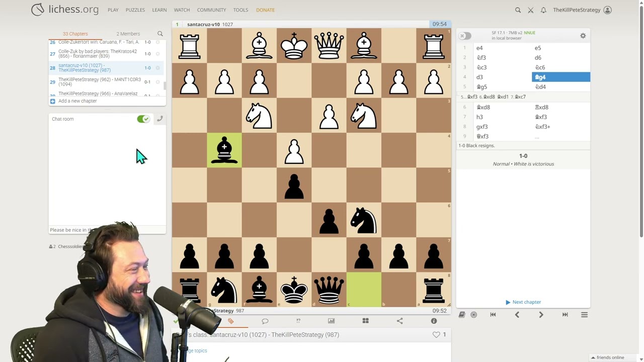644x362 pixels.
Task: Switch to the 2 Members tab
Action: 128,34
